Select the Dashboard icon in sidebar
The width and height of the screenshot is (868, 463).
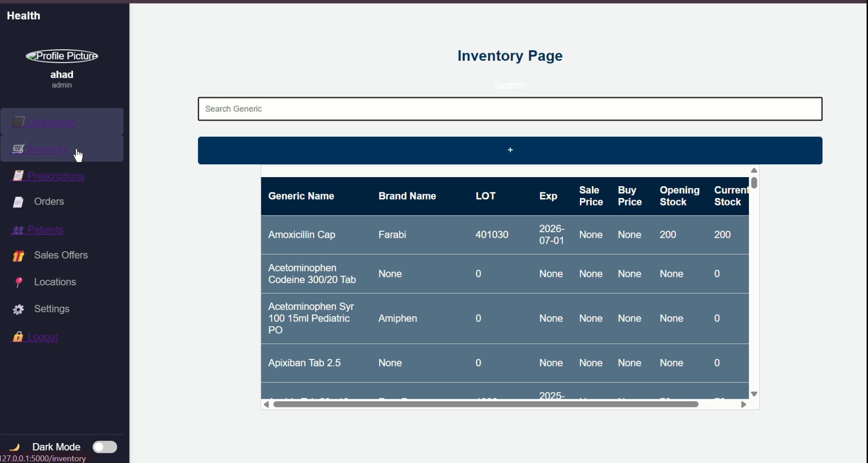18,122
